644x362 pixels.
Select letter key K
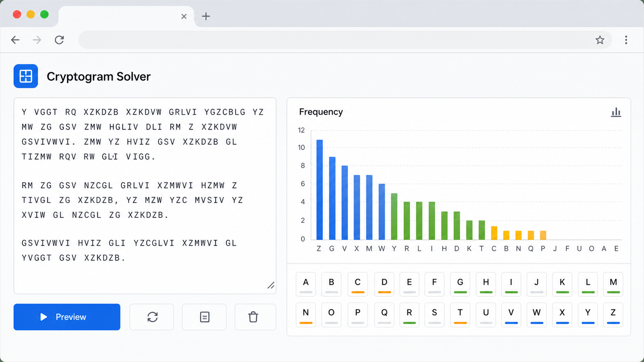point(562,284)
